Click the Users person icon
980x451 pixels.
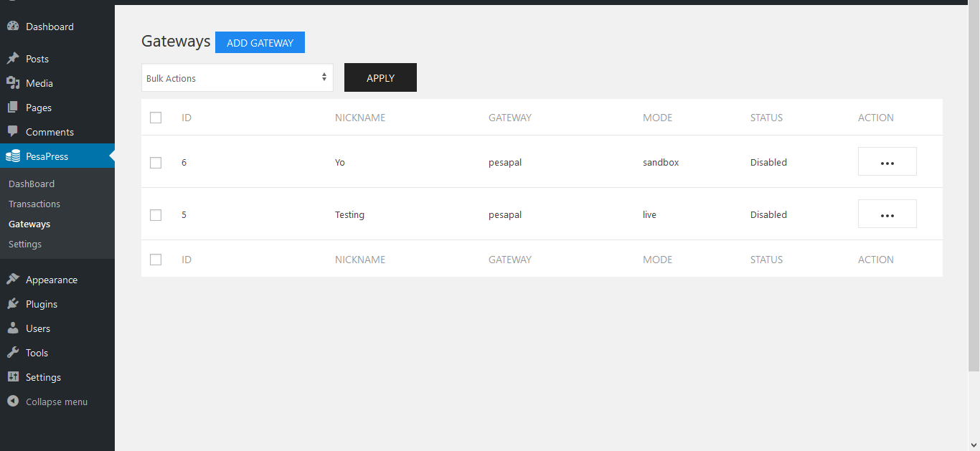13,328
